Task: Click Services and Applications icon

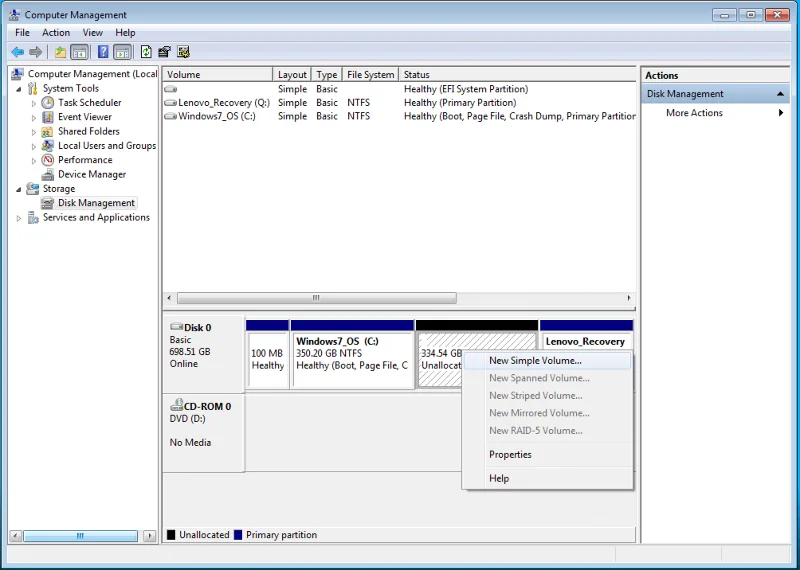Action: [x=33, y=218]
